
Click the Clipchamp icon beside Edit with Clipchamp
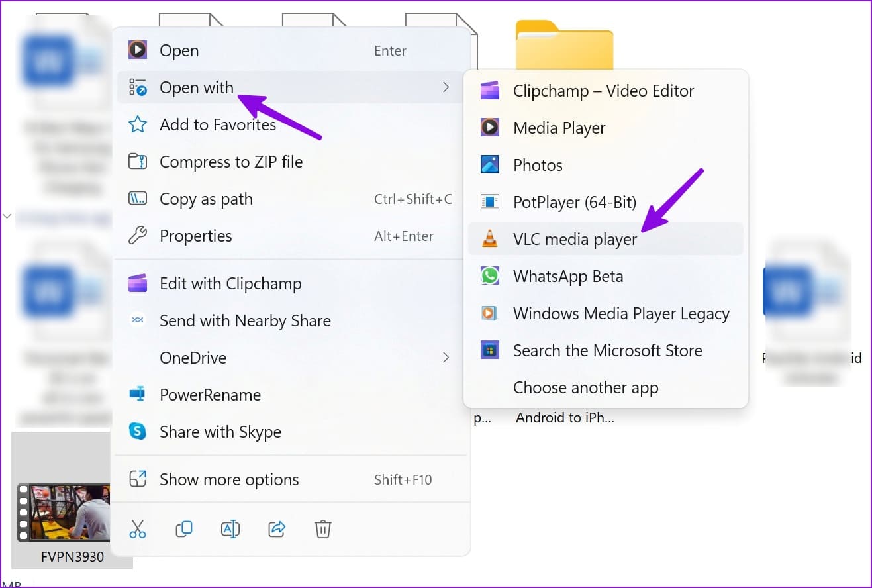(x=137, y=283)
